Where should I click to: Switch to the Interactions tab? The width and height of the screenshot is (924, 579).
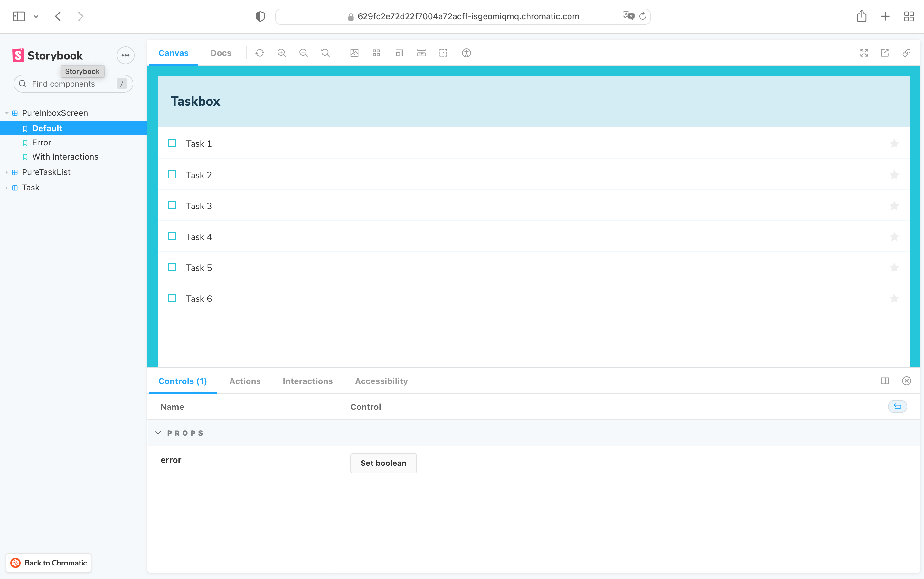[308, 381]
